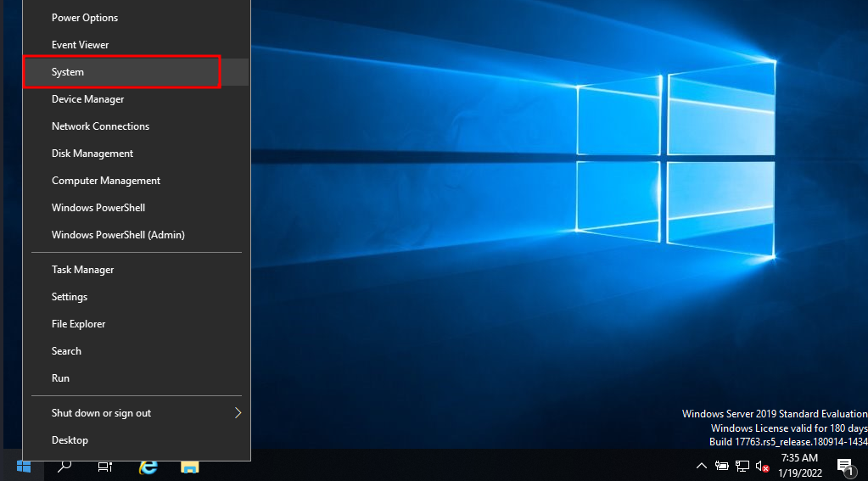Launch File Explorer menu entry
Image resolution: width=868 pixels, height=481 pixels.
coord(136,324)
